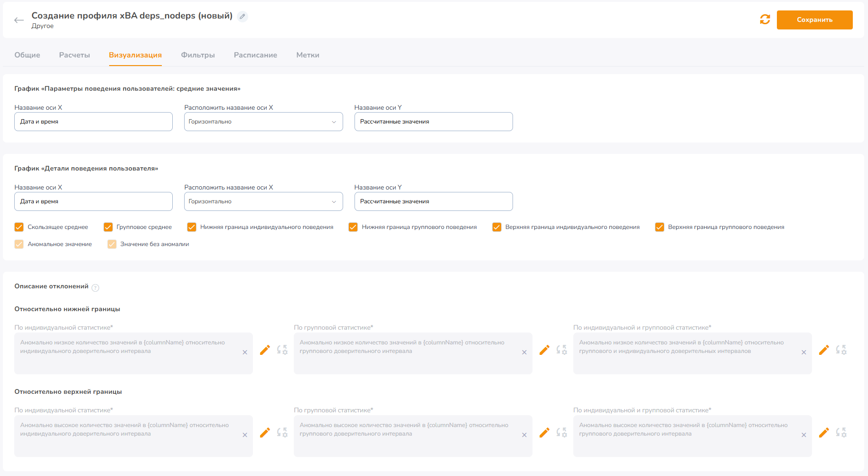Viewport: 868px width, 476px height.
Task: Click X-axis name field in average values chart
Action: tap(93, 122)
